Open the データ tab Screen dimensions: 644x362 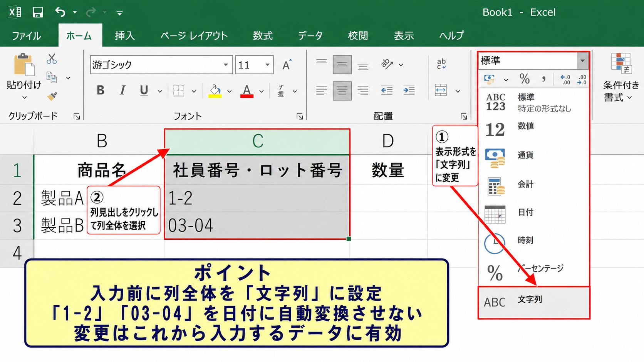[x=310, y=36]
